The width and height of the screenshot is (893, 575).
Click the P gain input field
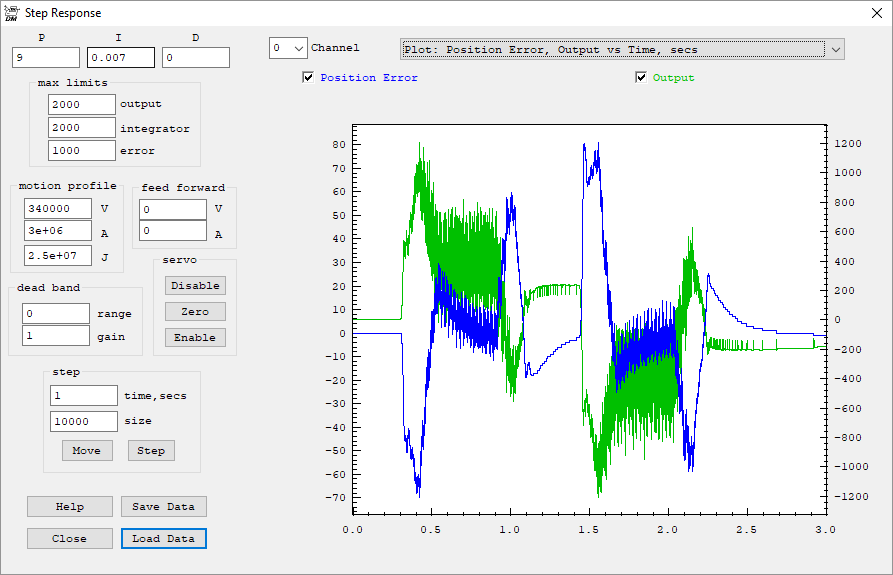(x=46, y=58)
